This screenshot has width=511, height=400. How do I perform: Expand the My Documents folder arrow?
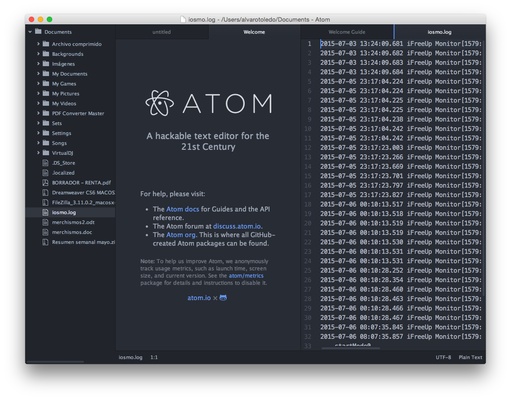[38, 74]
